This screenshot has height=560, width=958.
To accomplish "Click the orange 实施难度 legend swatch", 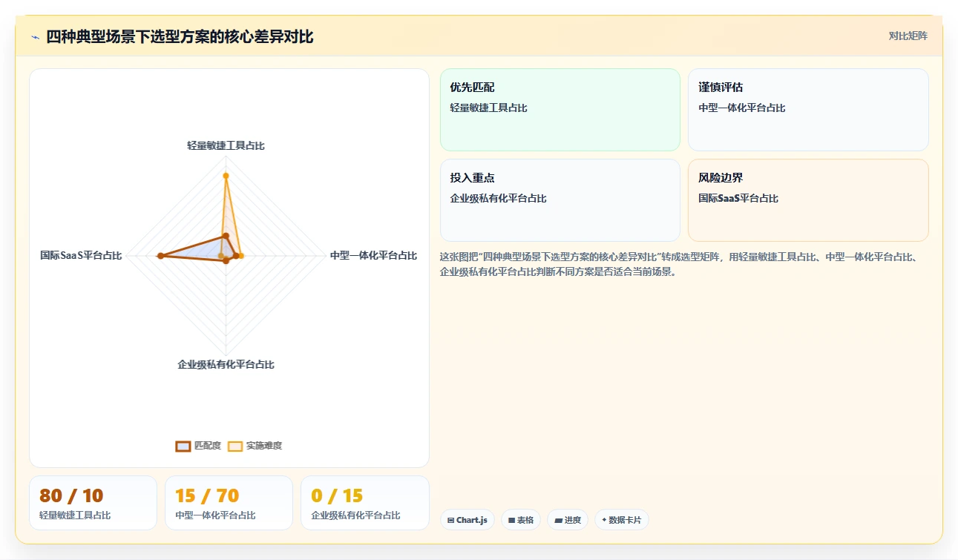I will tap(234, 446).
